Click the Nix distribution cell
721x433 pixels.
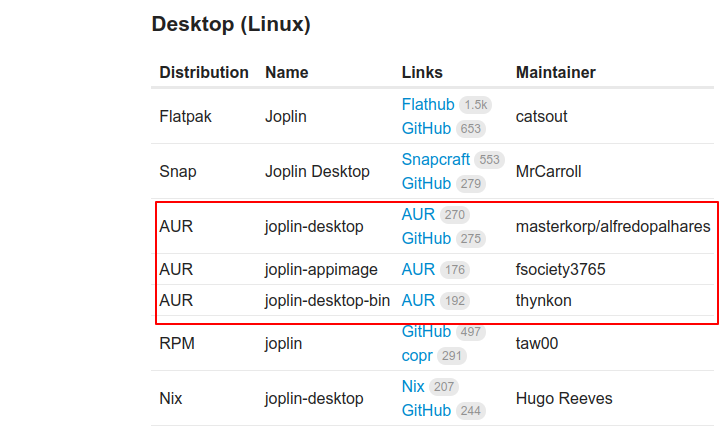(171, 399)
